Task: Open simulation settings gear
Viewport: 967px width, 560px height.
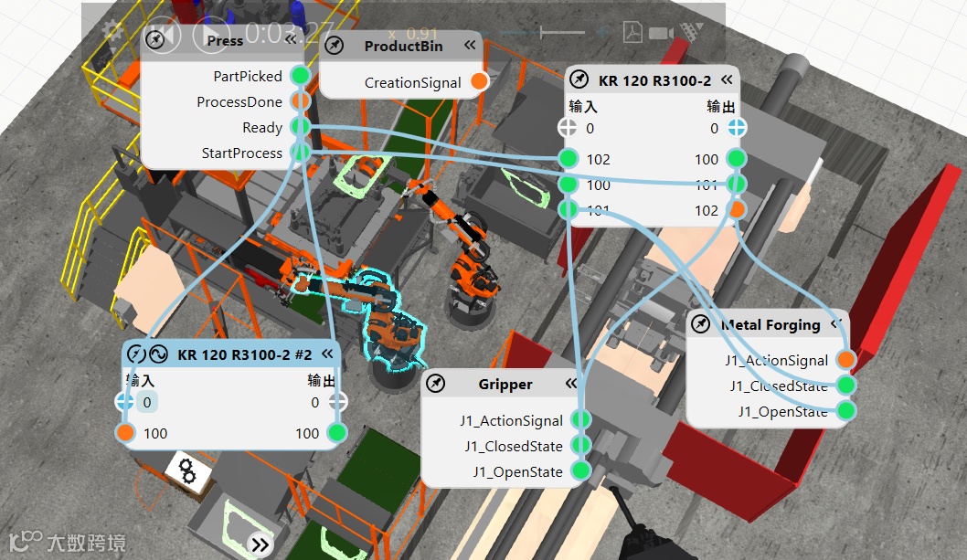Action: (112, 29)
